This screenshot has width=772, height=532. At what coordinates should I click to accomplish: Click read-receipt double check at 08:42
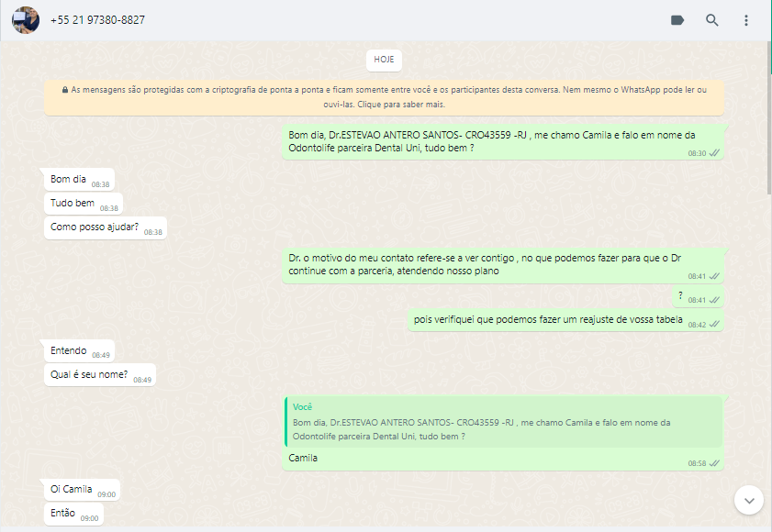(x=714, y=325)
